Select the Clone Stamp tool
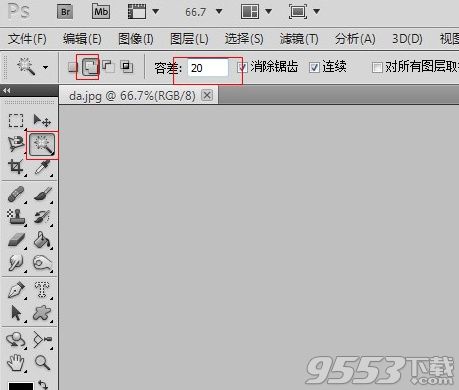459x390 pixels. [x=16, y=217]
